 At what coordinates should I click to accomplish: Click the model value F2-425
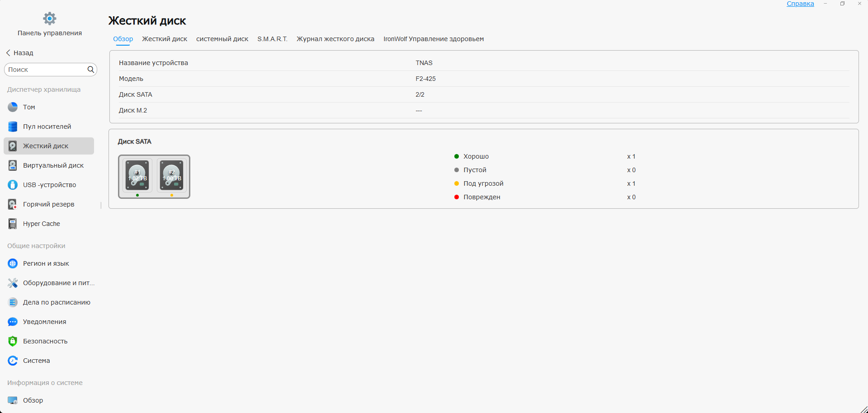tap(426, 79)
